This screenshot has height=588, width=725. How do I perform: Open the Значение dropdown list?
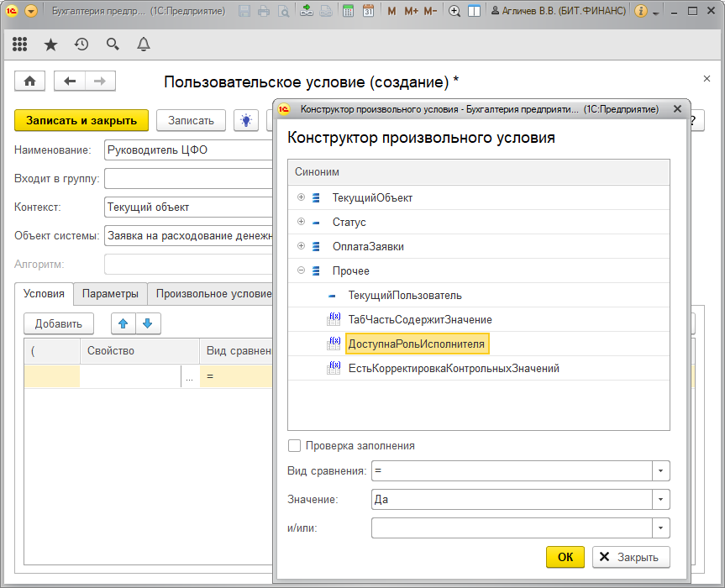click(x=661, y=500)
